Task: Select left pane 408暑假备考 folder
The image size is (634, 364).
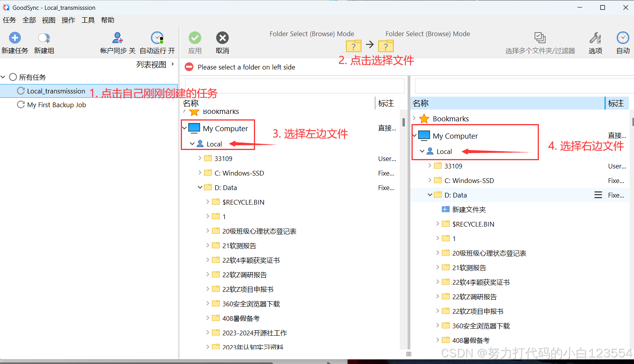Action: coord(241,318)
